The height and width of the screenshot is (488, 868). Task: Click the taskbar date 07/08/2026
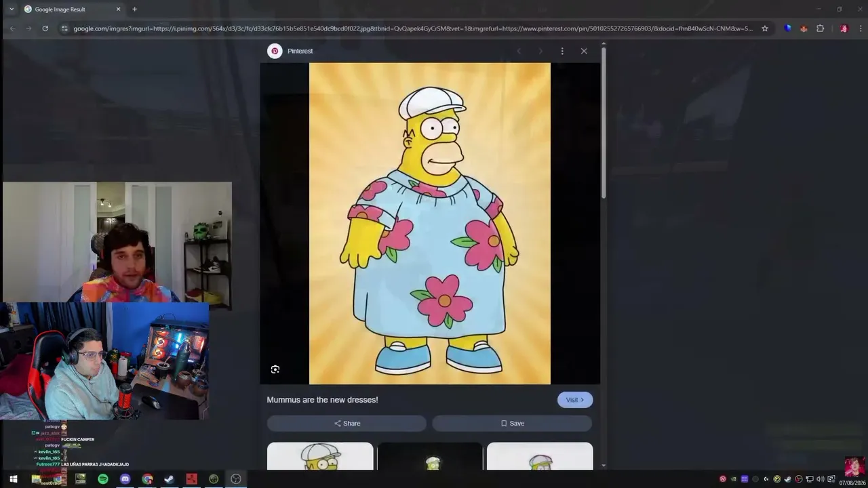tap(852, 483)
